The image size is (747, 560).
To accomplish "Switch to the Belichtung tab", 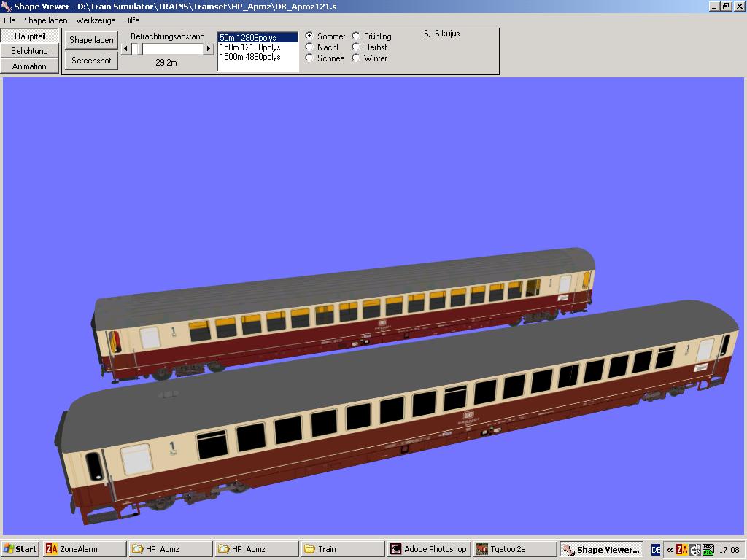I will (29, 51).
